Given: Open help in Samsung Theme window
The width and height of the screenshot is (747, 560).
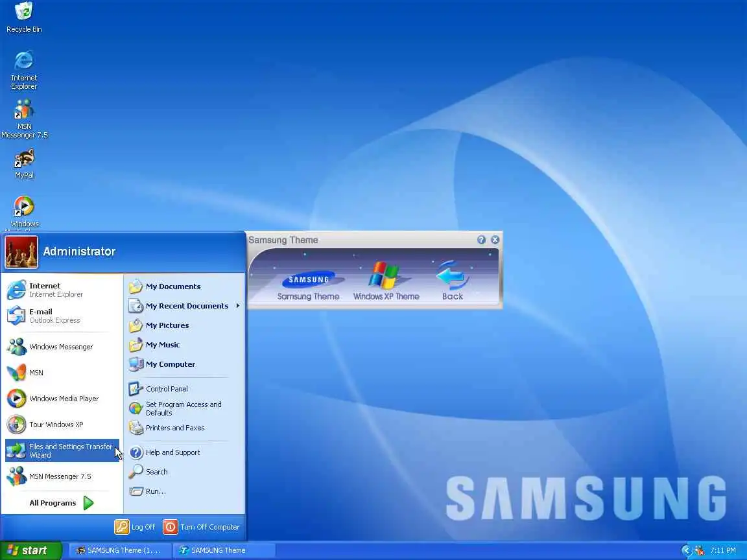Looking at the screenshot, I should (481, 240).
